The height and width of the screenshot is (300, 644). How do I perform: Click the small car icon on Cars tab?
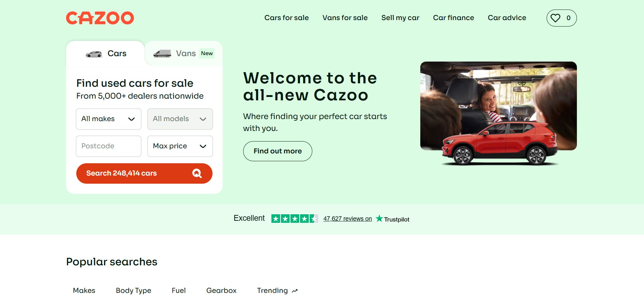click(94, 54)
